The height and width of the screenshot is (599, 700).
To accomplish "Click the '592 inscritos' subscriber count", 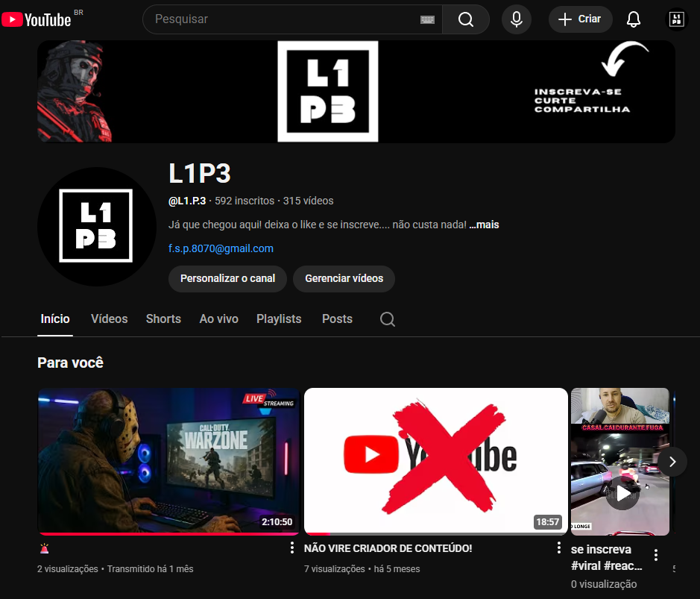I will (245, 201).
